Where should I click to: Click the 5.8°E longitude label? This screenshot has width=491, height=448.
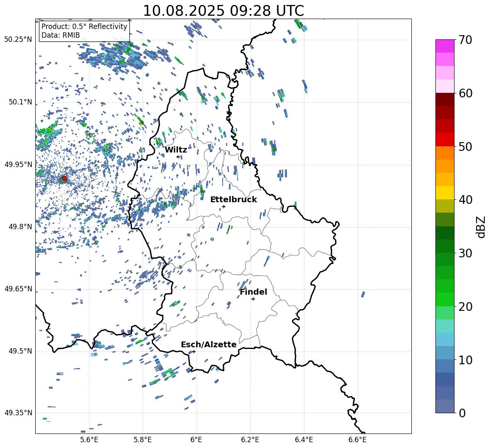pos(143,440)
